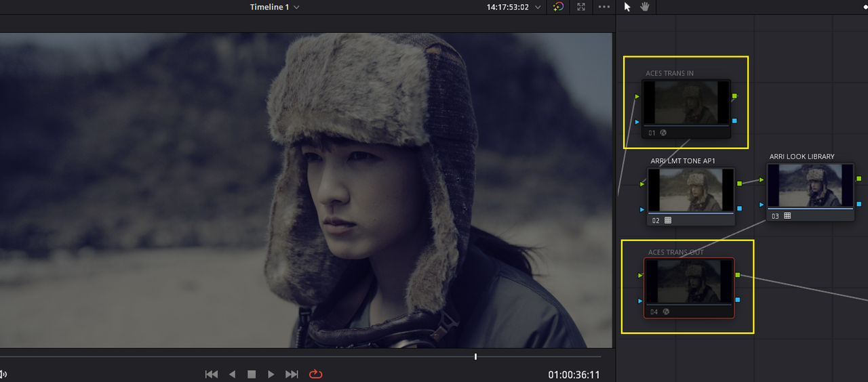This screenshot has width=868, height=382.
Task: Click the record timecode 01:00:36:11
Action: [x=574, y=375]
